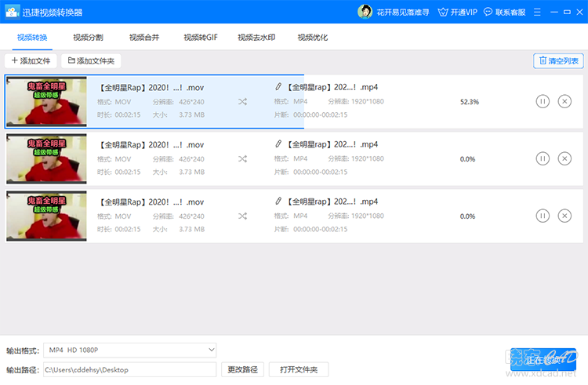Switch to the 视频分割 tab
This screenshot has width=588, height=385.
(88, 38)
